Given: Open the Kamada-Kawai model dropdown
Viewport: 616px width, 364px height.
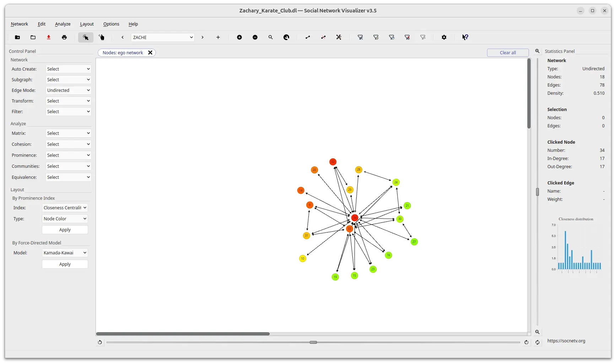Looking at the screenshot, I should coord(65,253).
